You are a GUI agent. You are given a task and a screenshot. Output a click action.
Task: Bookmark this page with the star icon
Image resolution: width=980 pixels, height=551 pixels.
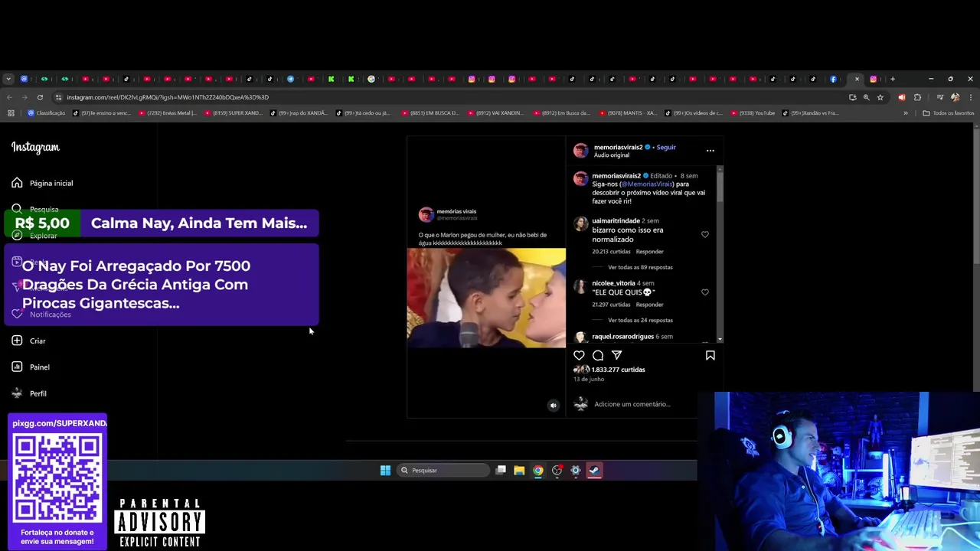pyautogui.click(x=880, y=97)
